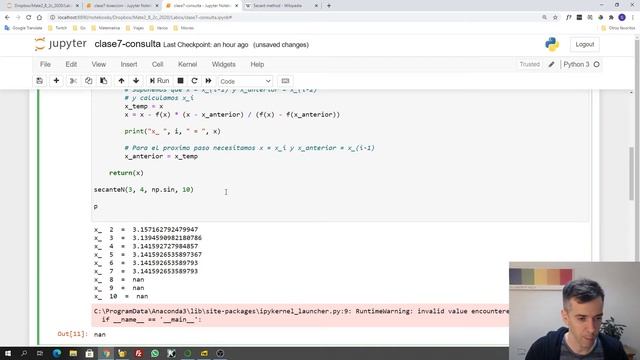Click the secanteN(3, 4, np.sin, 10) code line

click(144, 190)
